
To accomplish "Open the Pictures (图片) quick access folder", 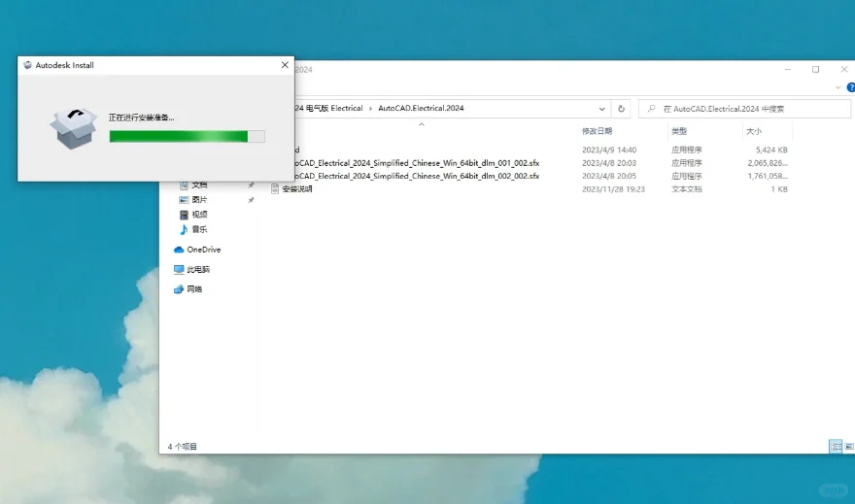I will point(199,200).
